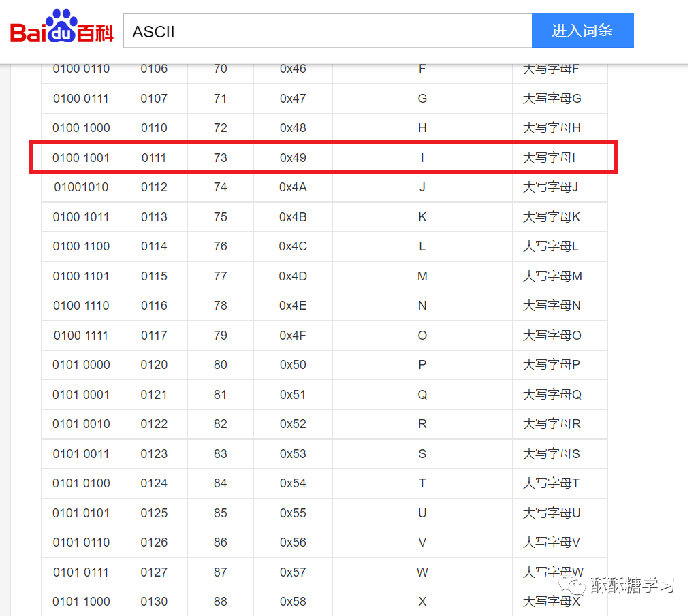Click the 进入词条 button
This screenshot has width=698, height=616.
click(583, 30)
